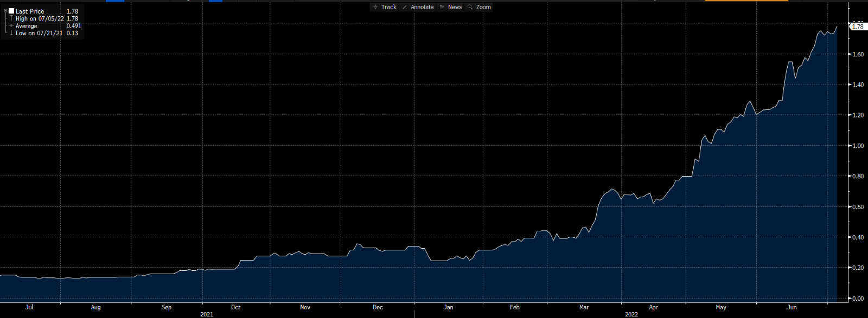Click the white Last Price color swatch
Screen dimensions: 868x318
coord(11,11)
